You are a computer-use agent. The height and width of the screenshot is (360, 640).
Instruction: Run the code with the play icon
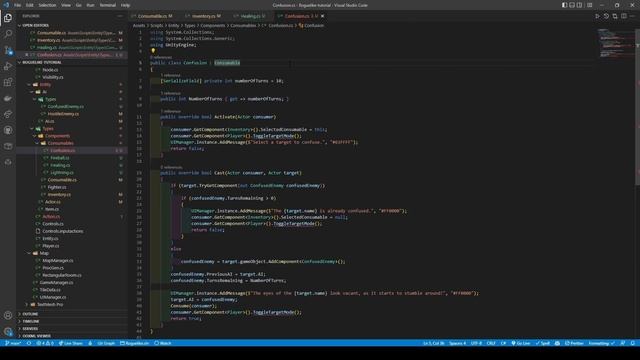(597, 16)
